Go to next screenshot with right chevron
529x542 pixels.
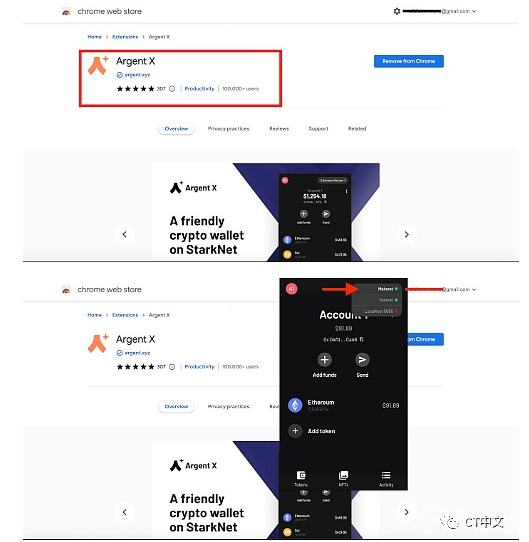[407, 234]
